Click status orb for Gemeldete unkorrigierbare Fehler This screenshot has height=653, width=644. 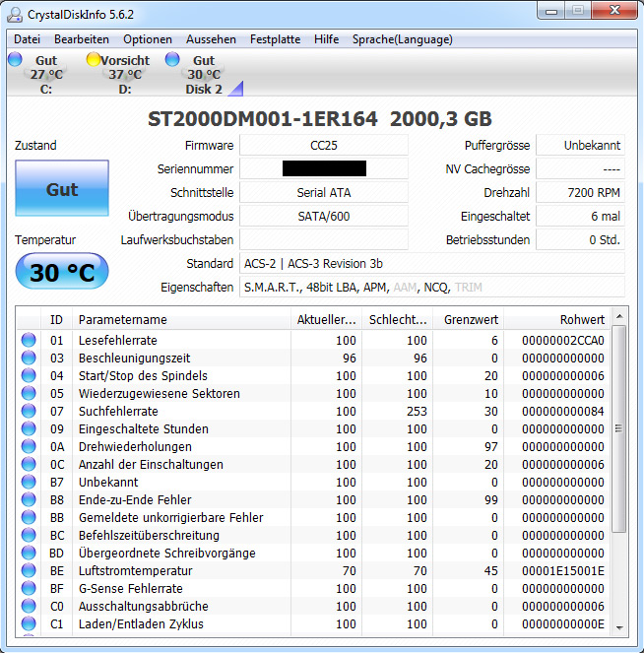coord(29,517)
